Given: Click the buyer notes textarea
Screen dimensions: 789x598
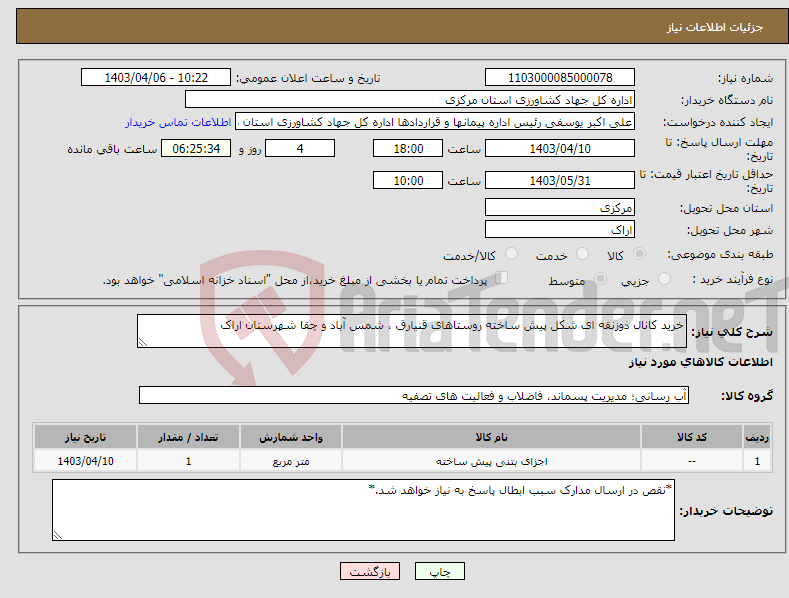Looking at the screenshot, I should (x=363, y=510).
